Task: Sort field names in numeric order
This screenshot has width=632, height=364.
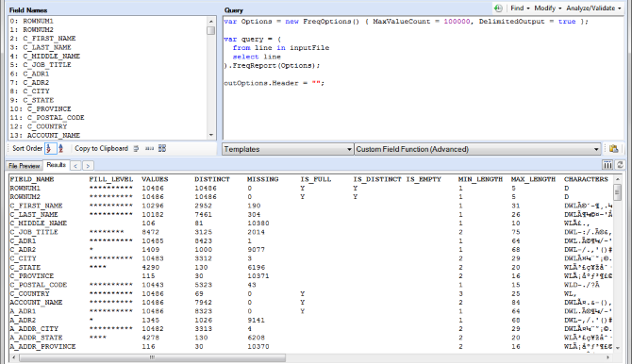Action: click(49, 148)
